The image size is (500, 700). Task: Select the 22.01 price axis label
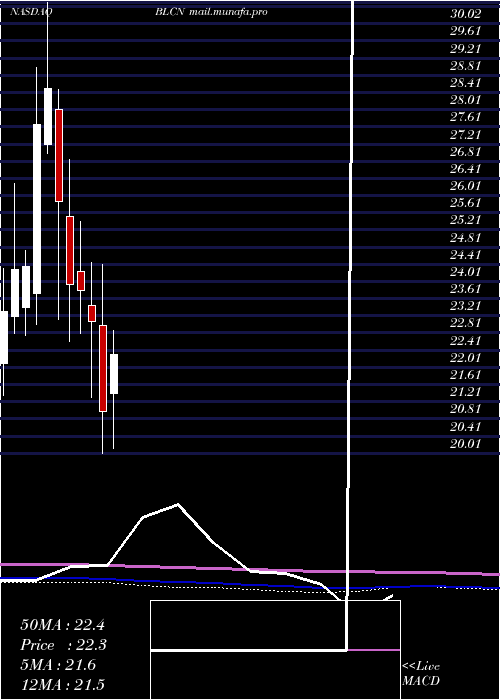[x=465, y=358]
